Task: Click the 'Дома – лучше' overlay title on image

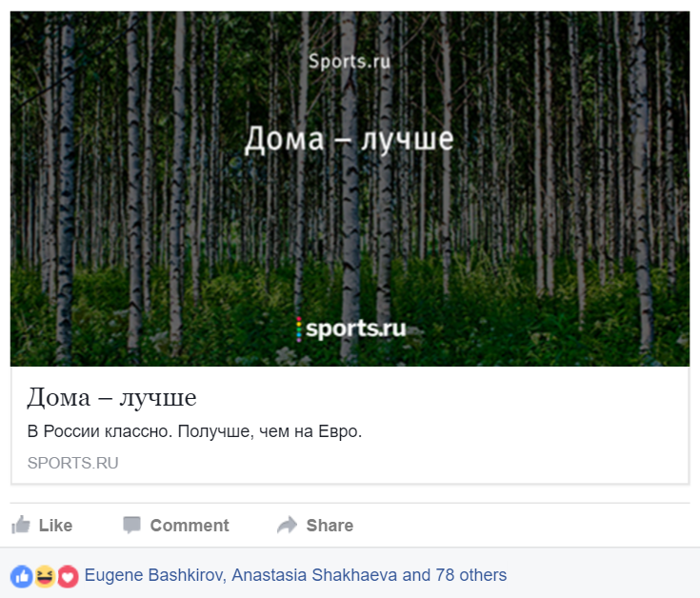Action: click(350, 140)
